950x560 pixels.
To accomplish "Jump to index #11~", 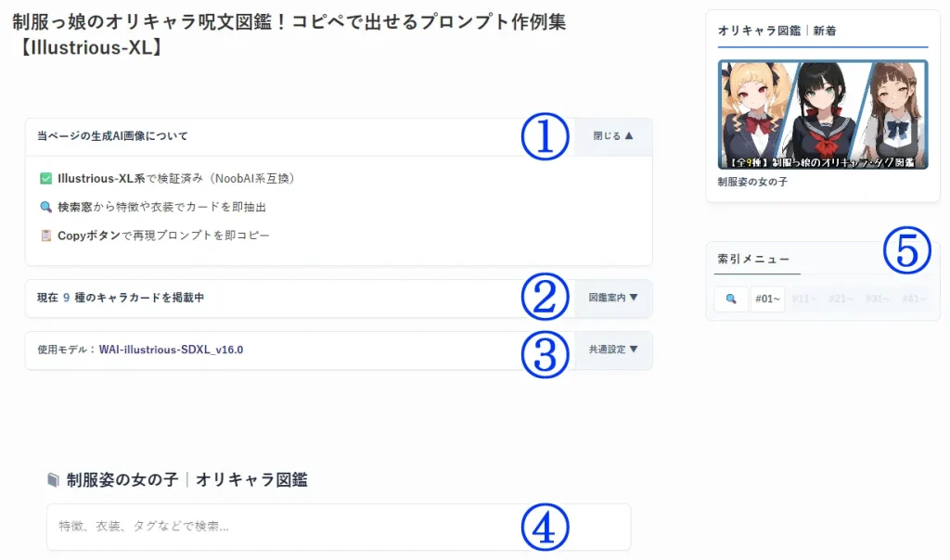I will (804, 299).
